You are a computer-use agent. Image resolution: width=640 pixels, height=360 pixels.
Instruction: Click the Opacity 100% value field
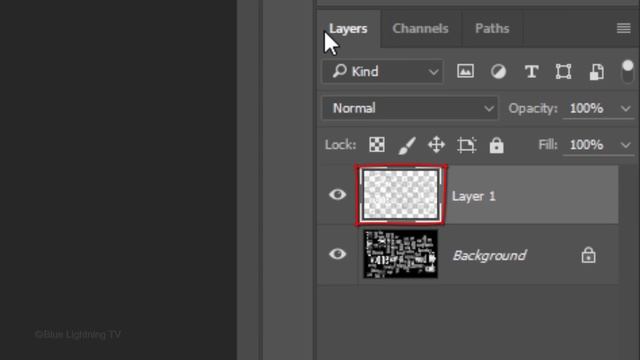tap(587, 108)
